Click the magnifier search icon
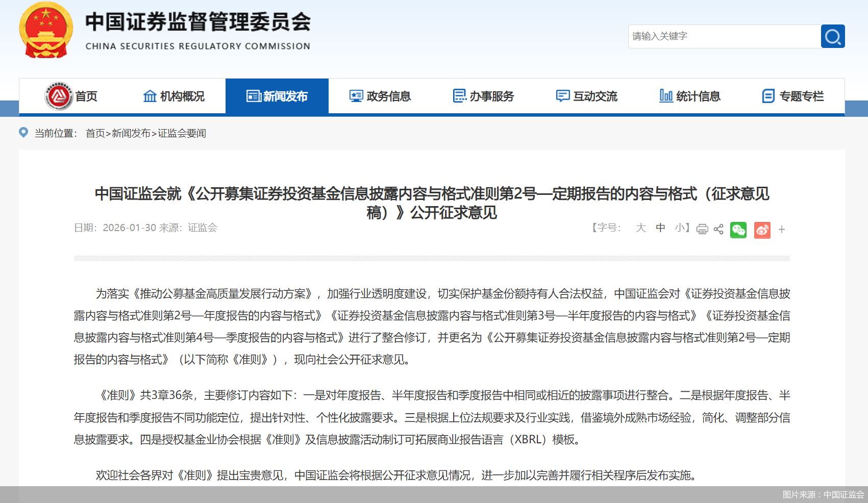The width and height of the screenshot is (868, 503). 832,36
